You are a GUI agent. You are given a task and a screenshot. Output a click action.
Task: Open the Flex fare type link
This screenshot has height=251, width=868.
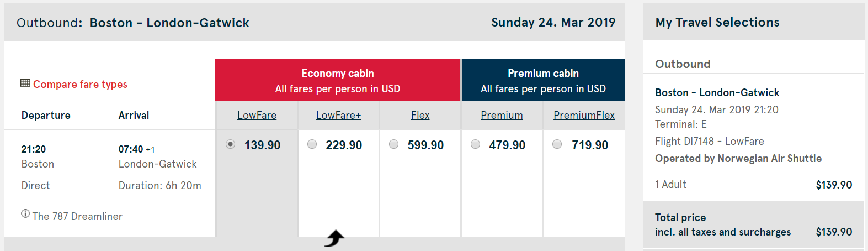tap(420, 115)
